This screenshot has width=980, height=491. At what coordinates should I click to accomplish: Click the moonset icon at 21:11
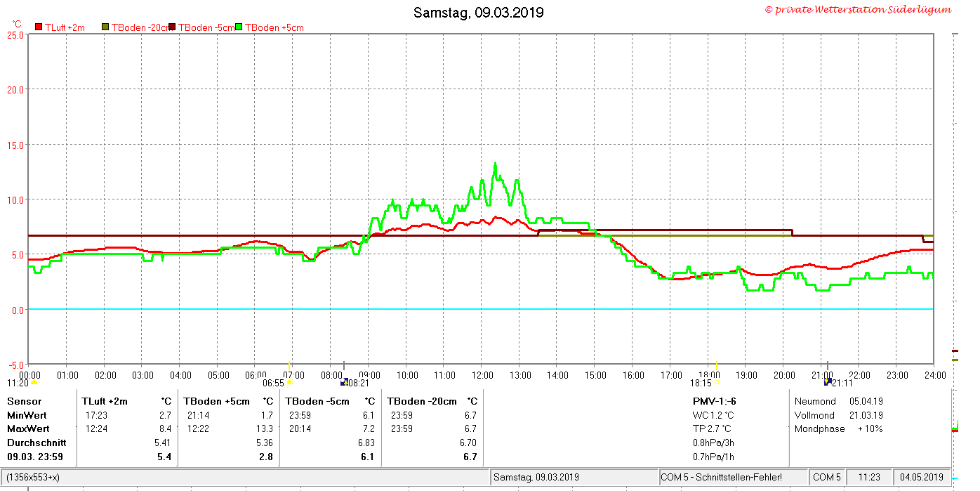[828, 383]
